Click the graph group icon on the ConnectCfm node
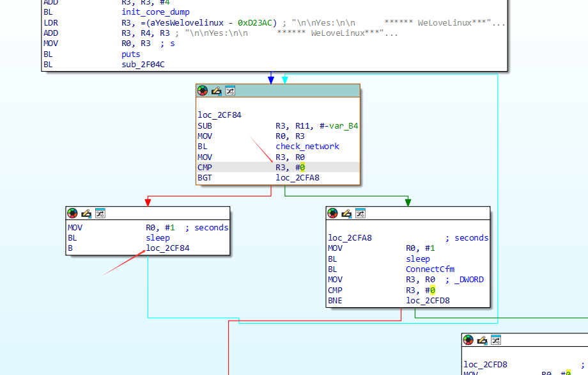The image size is (588, 375). coord(360,213)
